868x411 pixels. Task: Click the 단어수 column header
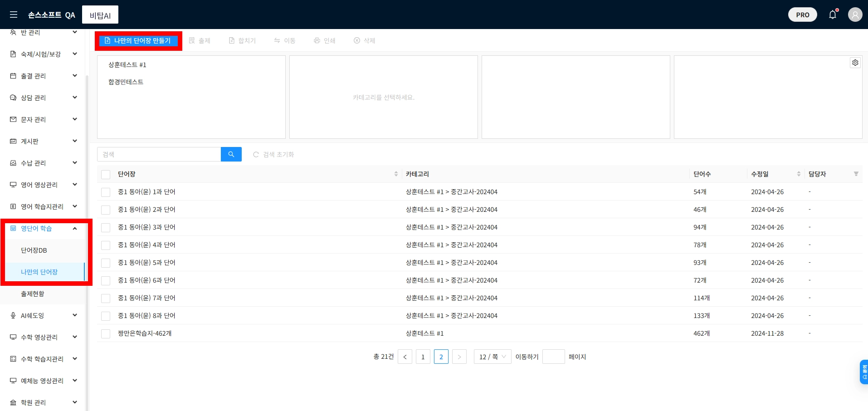[702, 174]
